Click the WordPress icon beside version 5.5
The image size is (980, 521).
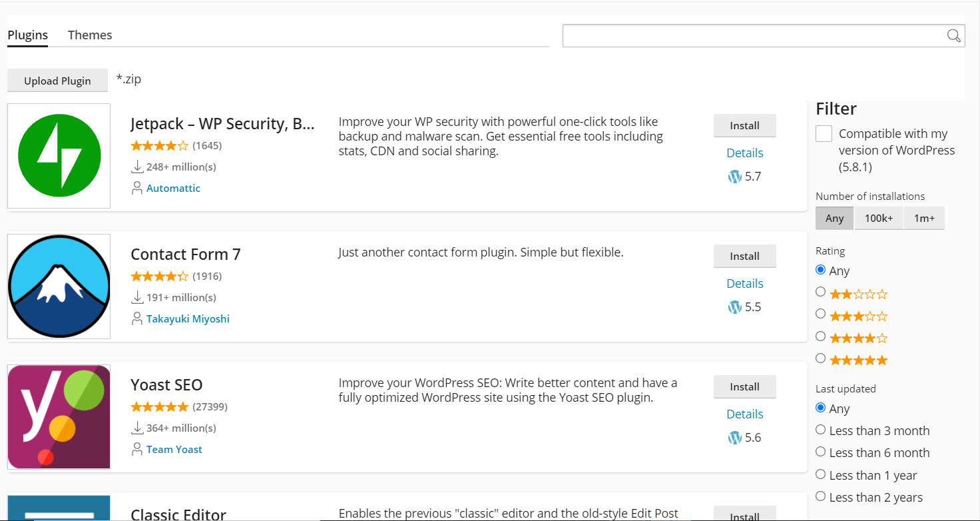tap(735, 307)
